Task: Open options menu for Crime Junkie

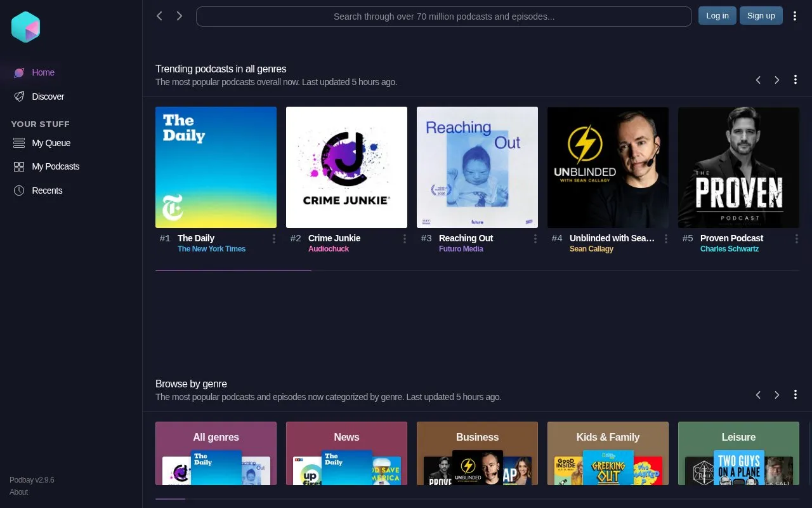Action: [405, 239]
